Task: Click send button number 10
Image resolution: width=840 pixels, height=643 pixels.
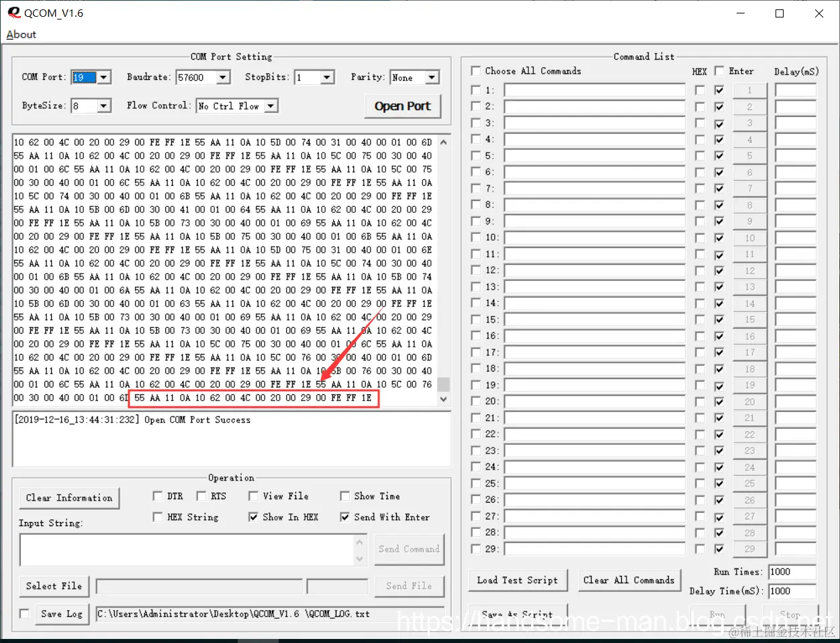Action: [x=750, y=238]
